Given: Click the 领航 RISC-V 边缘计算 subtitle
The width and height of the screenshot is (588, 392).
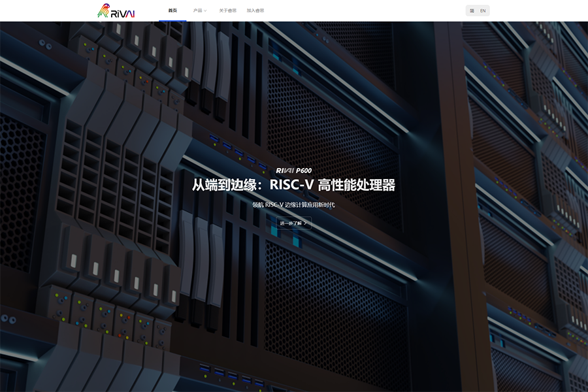Looking at the screenshot, I should point(293,204).
